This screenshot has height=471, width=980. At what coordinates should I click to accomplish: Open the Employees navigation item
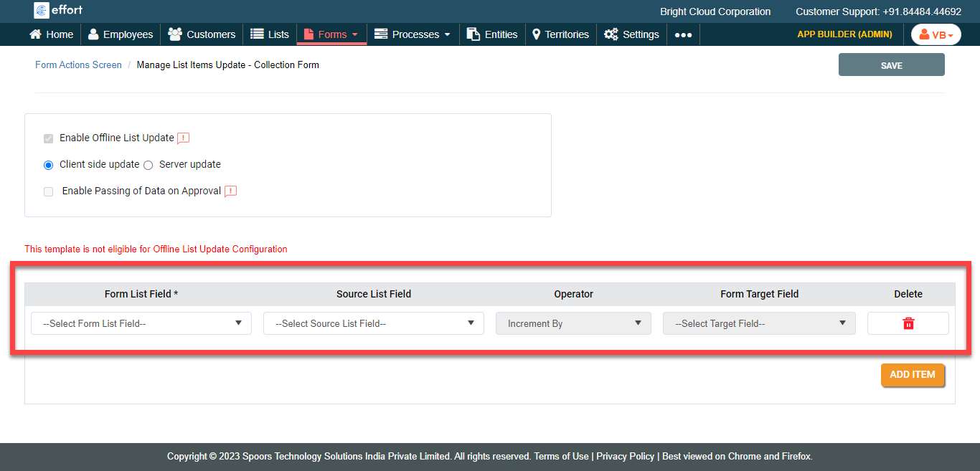click(x=121, y=34)
